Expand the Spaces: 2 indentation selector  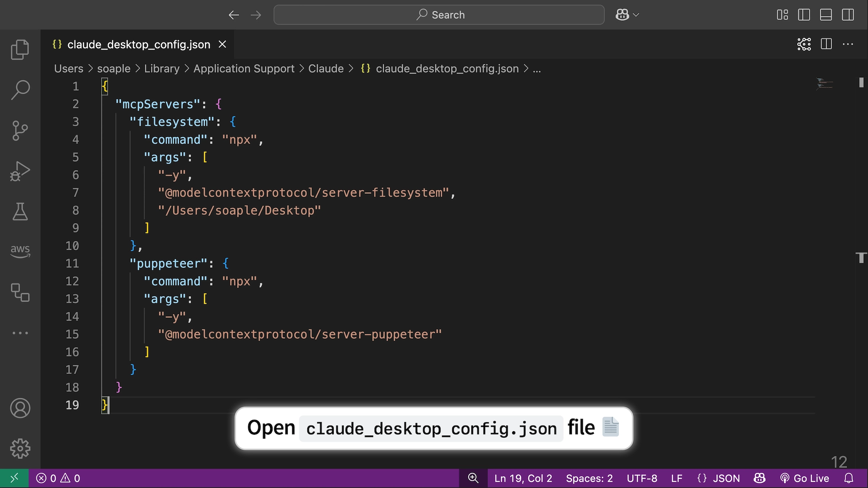click(589, 478)
